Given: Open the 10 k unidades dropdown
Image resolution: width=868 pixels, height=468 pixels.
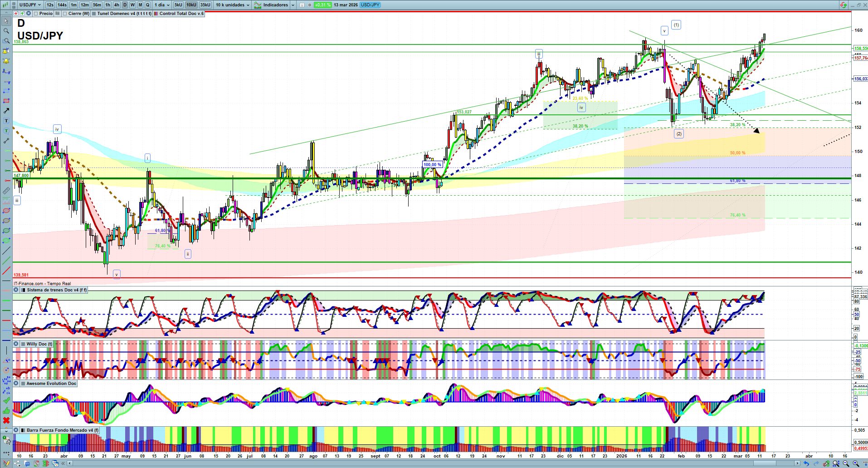Looking at the screenshot, I should point(233,5).
